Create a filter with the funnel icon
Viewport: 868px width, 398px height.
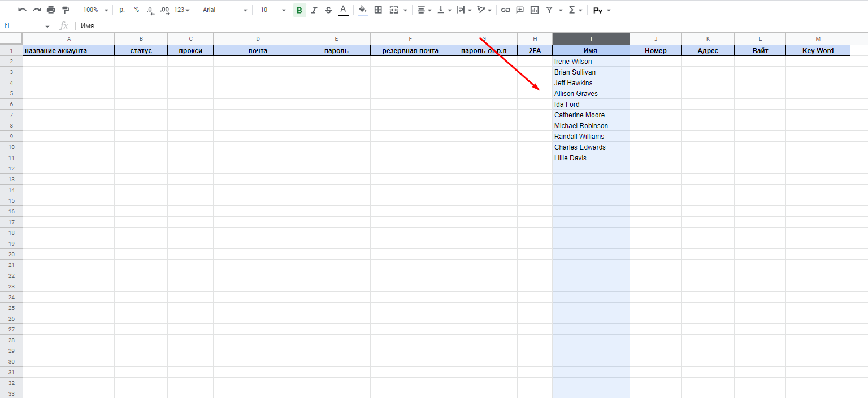tap(549, 10)
